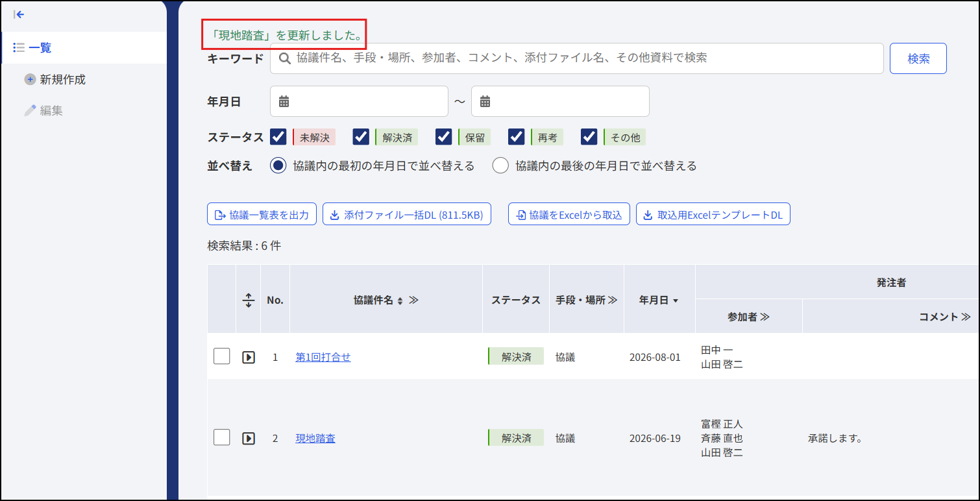
Task: Open the 第1回打合せ link
Action: point(323,357)
